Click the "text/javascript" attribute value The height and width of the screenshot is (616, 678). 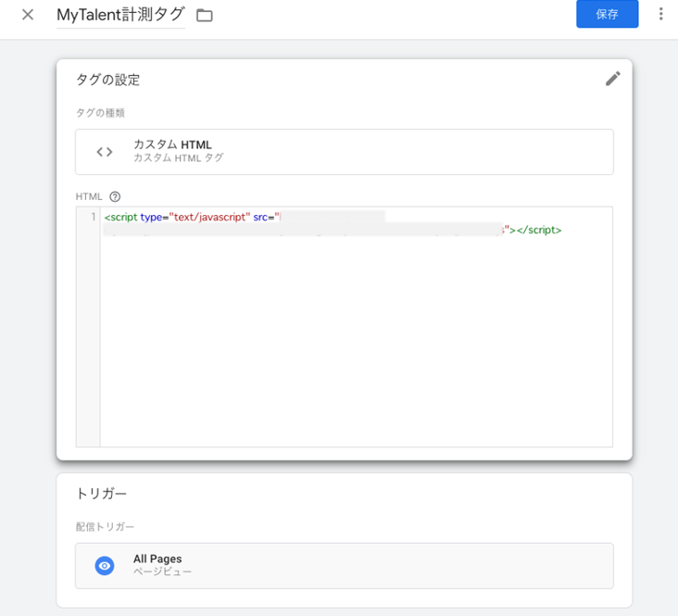pyautogui.click(x=209, y=218)
